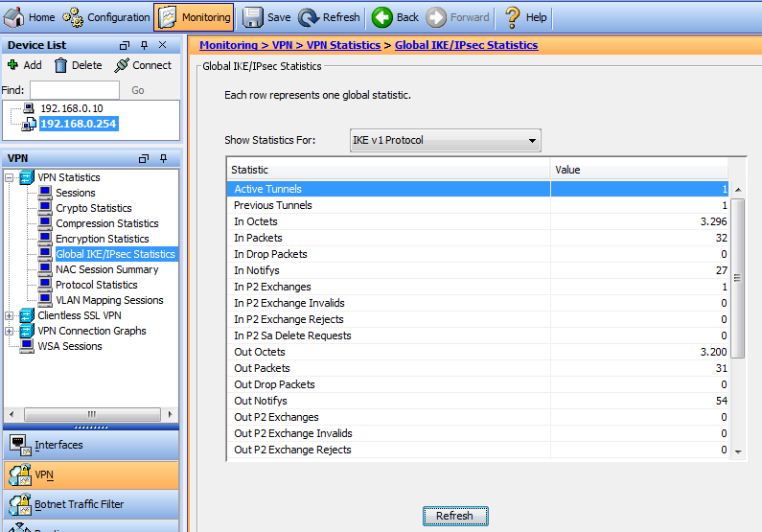Screen dimensions: 762x532
Task: Open Help with the question mark icon
Action: point(525,17)
